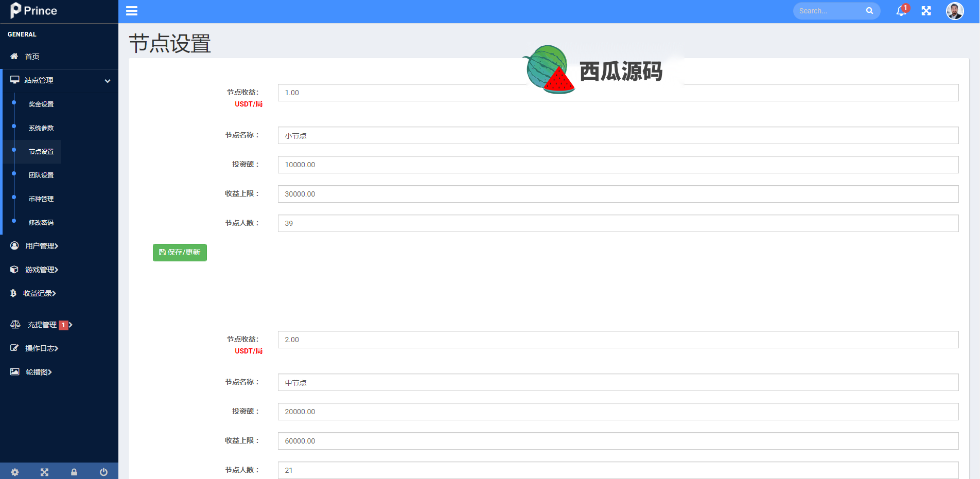Click the home icon beside 首页

(14, 56)
